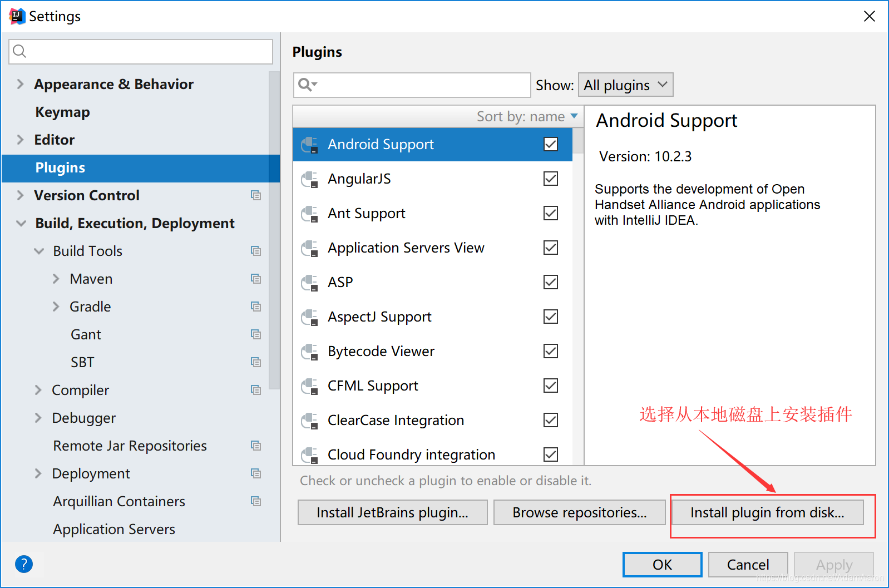Open Application Servers settings item
Viewport: 889px width, 588px height.
tap(114, 529)
